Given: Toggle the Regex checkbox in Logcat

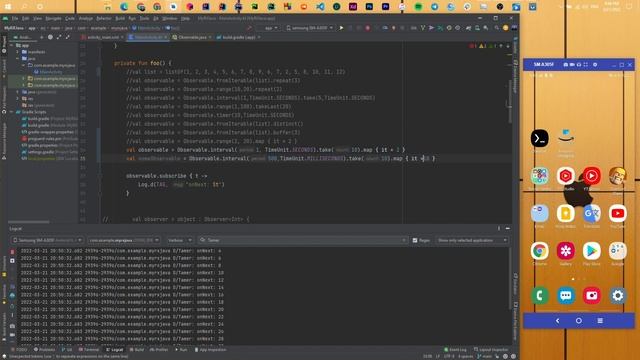Looking at the screenshot, I should tap(415, 240).
